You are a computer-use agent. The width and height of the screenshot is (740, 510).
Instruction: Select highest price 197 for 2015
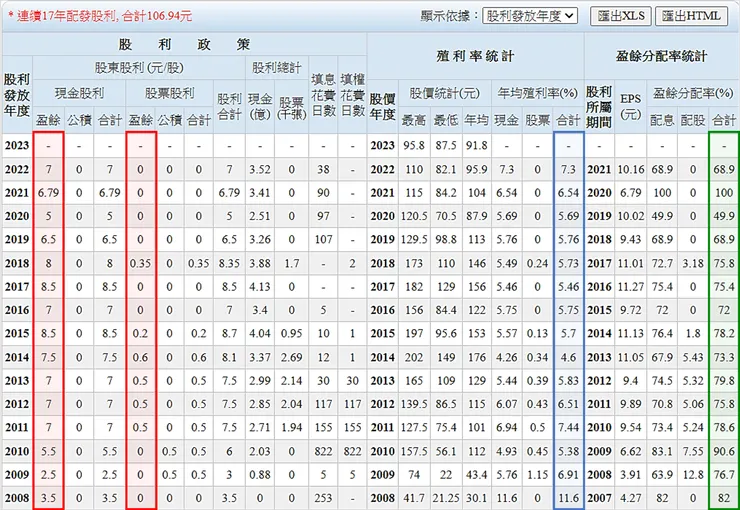tap(414, 334)
